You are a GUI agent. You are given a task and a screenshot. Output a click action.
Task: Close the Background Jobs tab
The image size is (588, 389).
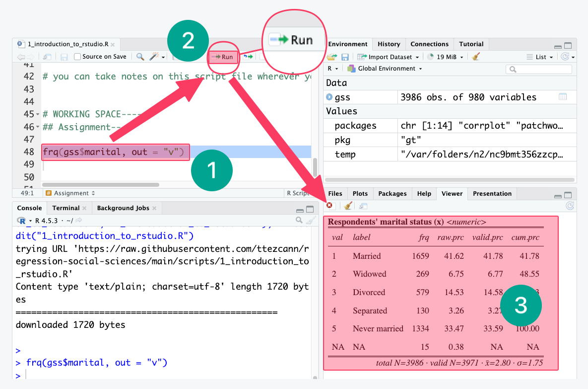154,208
